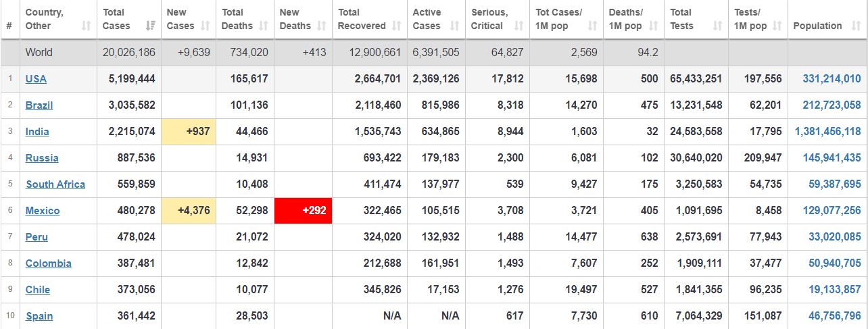
Task: Select Spain active cases N/A cell
Action: click(451, 315)
